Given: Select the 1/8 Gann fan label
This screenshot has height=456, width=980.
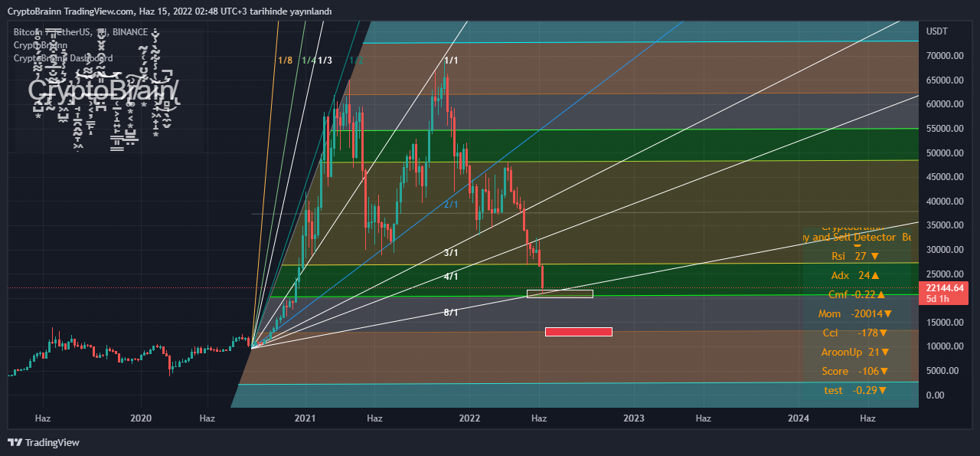Looking at the screenshot, I should pos(285,60).
